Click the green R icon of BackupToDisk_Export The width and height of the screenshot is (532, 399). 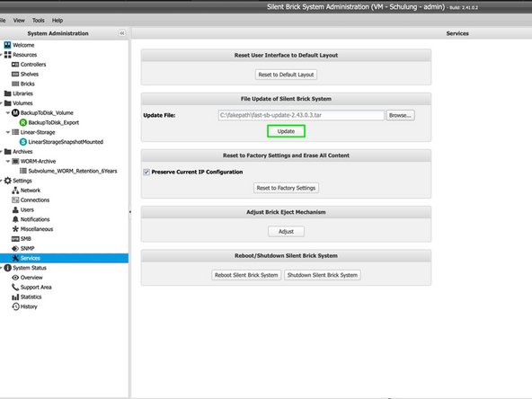pyautogui.click(x=23, y=122)
